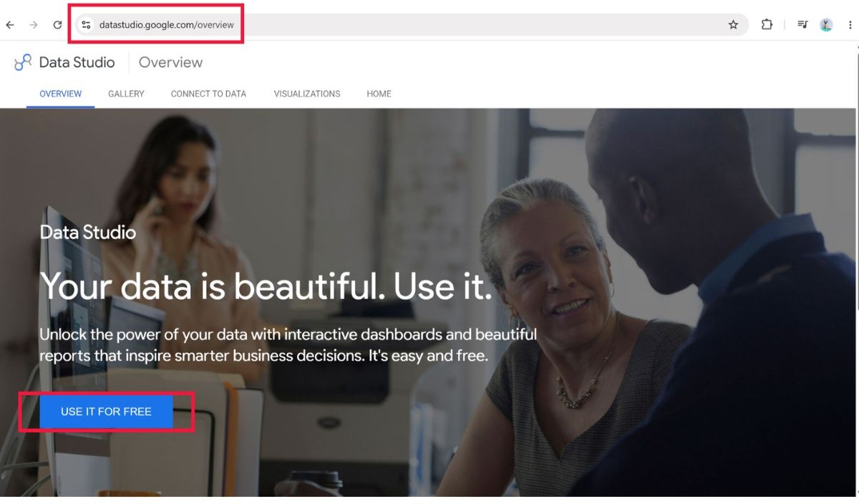This screenshot has height=504, width=859.
Task: Click the USE IT FOR FREE button
Action: (106, 412)
